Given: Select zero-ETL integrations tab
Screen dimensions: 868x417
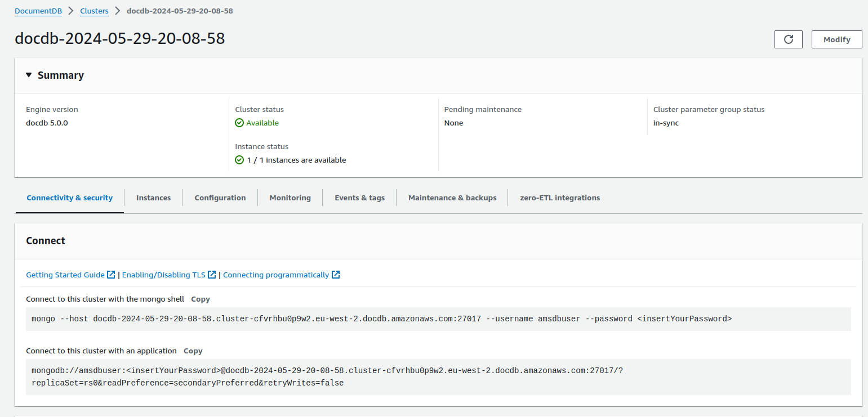Looking at the screenshot, I should point(560,198).
